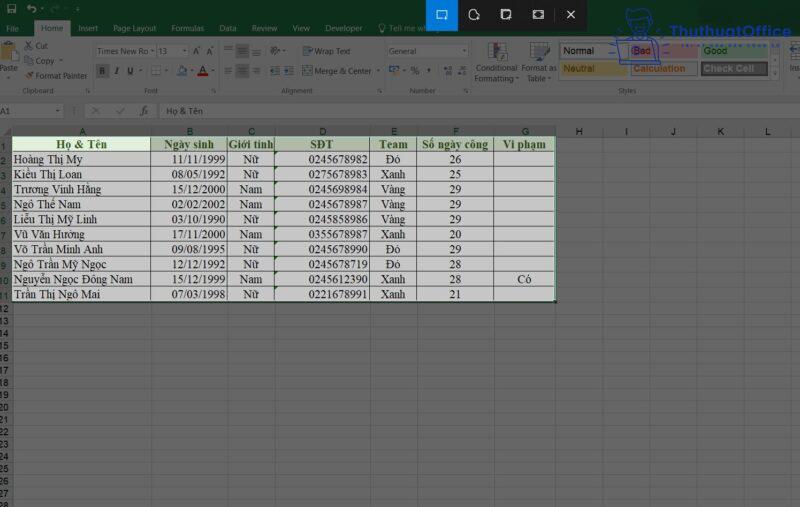Click Increase Indent icon

coord(289,71)
